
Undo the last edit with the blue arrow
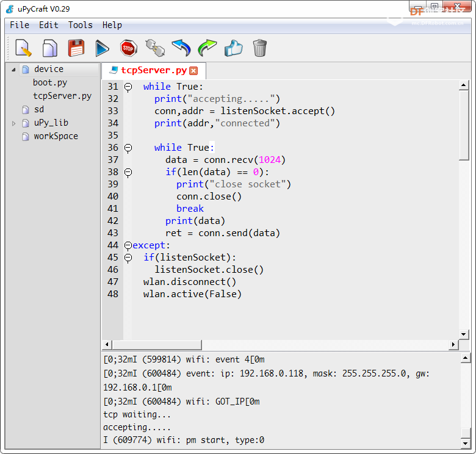coord(181,48)
